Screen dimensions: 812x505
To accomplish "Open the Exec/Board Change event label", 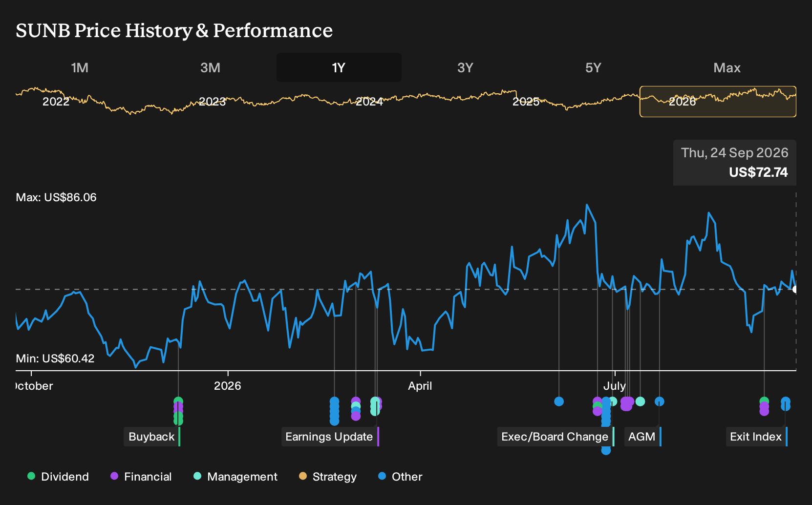I will (556, 437).
